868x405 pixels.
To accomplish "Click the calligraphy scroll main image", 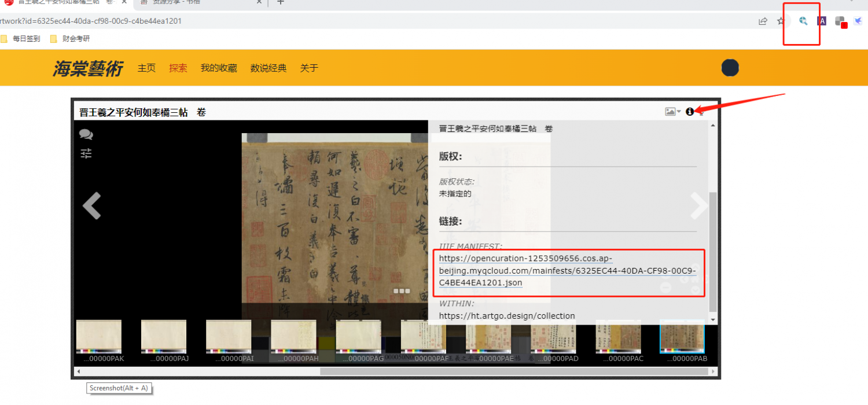I will (x=334, y=226).
